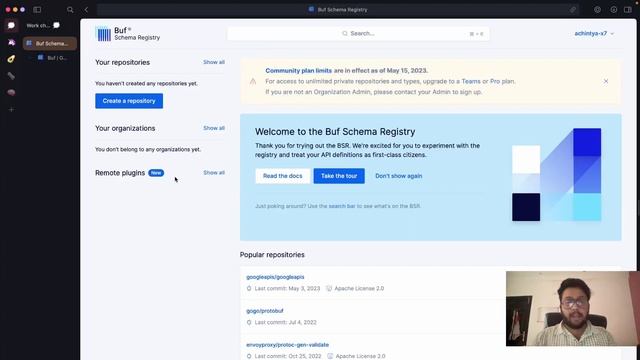Open the Community plan limits link
Image resolution: width=640 pixels, height=360 pixels.
tap(298, 71)
